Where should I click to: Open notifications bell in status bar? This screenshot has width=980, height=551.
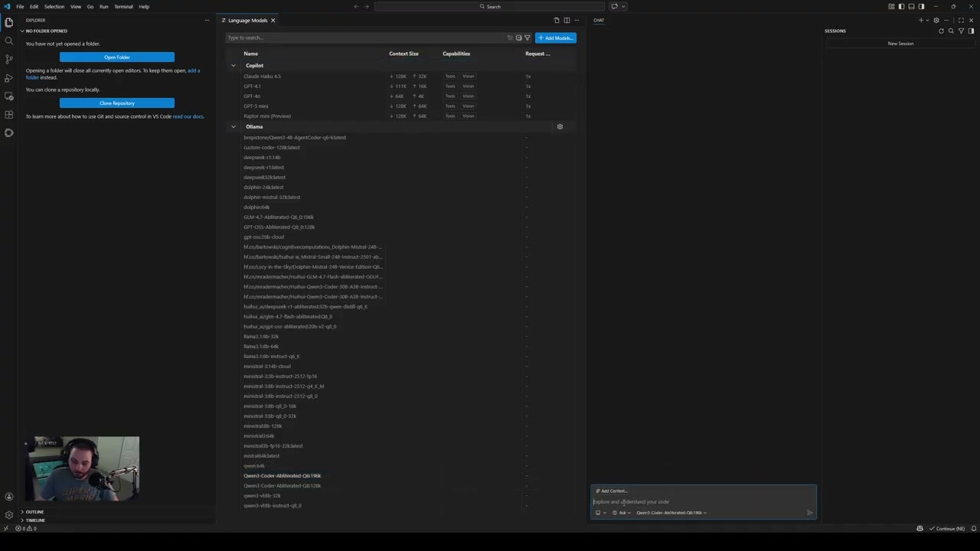click(973, 528)
